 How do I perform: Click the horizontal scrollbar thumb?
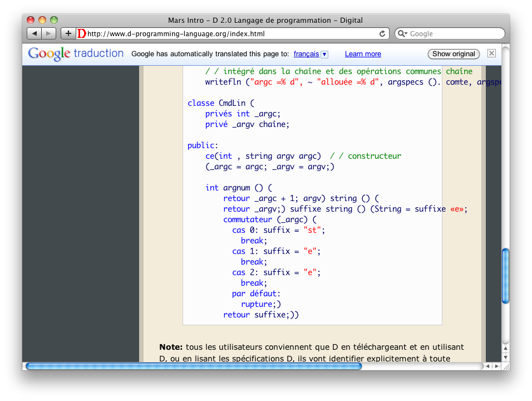(x=194, y=366)
